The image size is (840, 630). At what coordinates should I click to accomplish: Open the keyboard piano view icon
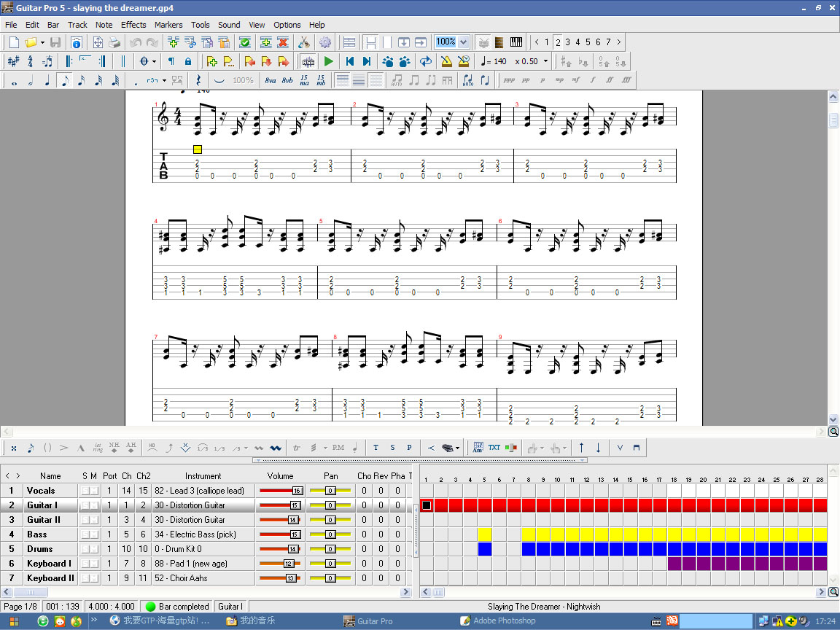[x=516, y=42]
